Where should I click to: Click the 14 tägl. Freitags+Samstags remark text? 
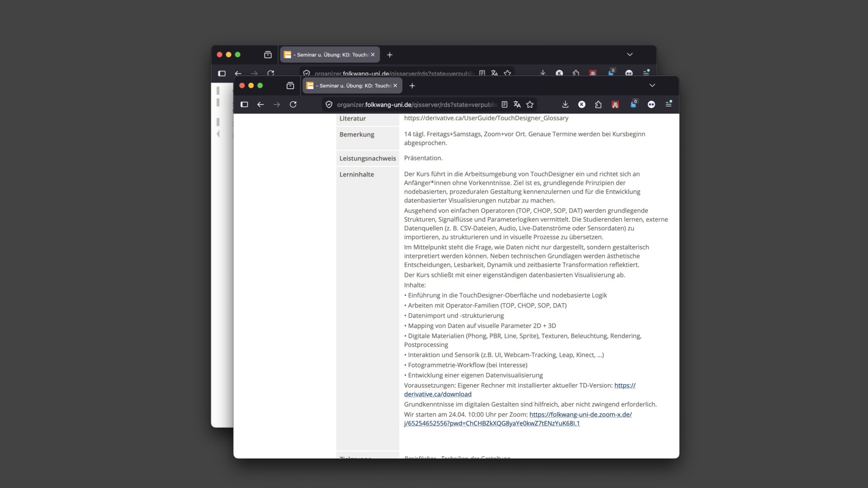(x=524, y=138)
